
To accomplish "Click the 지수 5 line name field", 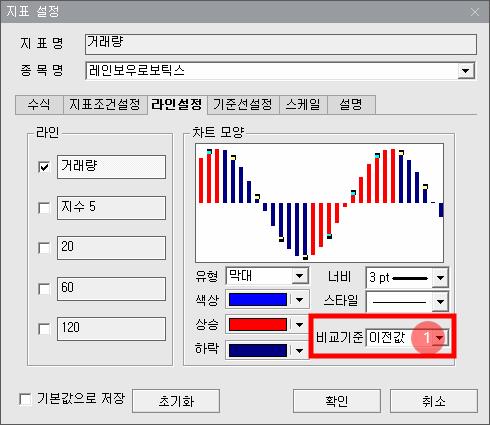I will click(x=111, y=208).
